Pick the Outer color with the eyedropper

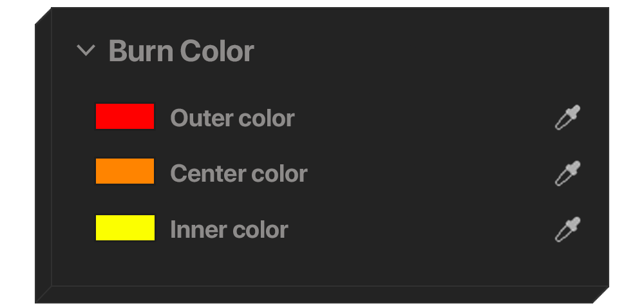tap(567, 118)
